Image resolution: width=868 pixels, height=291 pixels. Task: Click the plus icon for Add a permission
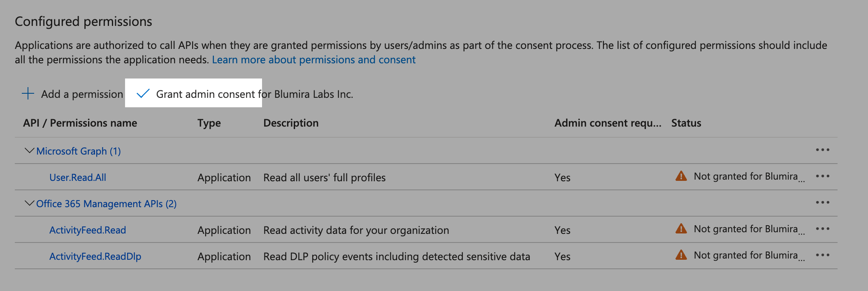tap(28, 94)
